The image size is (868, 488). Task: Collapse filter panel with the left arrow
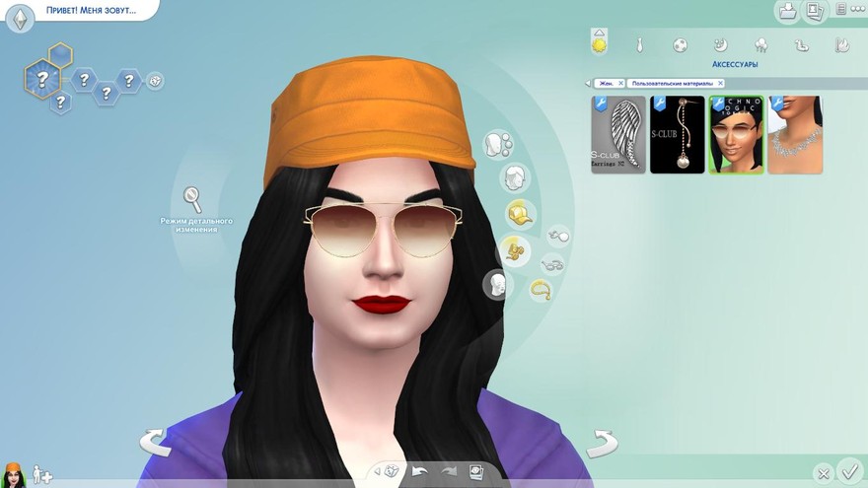pos(587,83)
